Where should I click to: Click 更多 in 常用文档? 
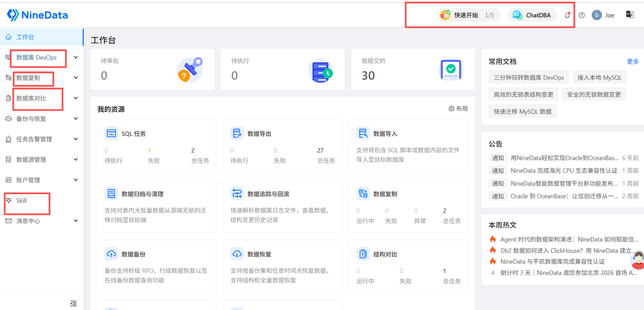[633, 61]
